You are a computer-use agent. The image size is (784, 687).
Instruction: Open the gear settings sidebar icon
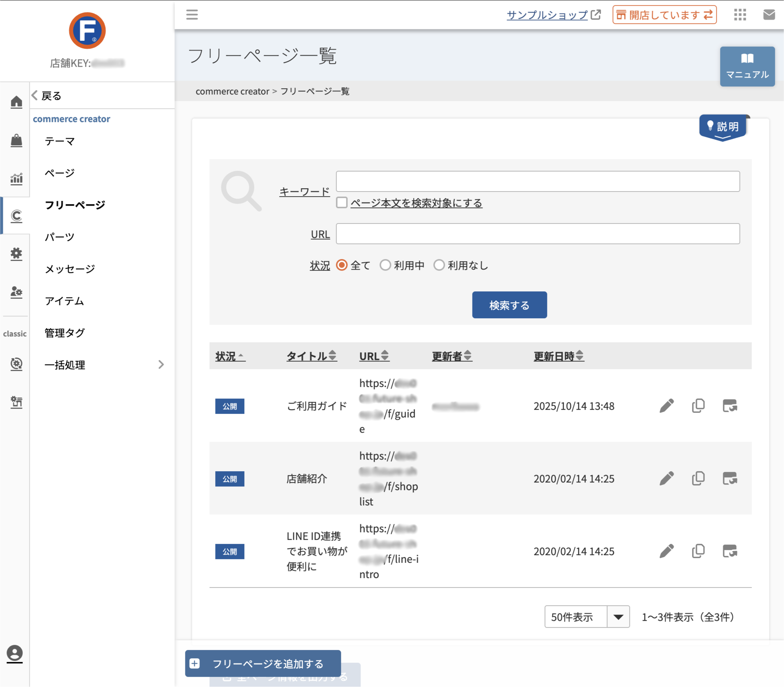tap(16, 254)
